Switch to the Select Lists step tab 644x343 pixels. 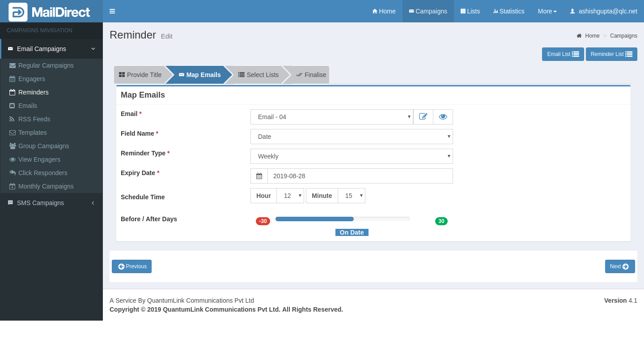(258, 75)
